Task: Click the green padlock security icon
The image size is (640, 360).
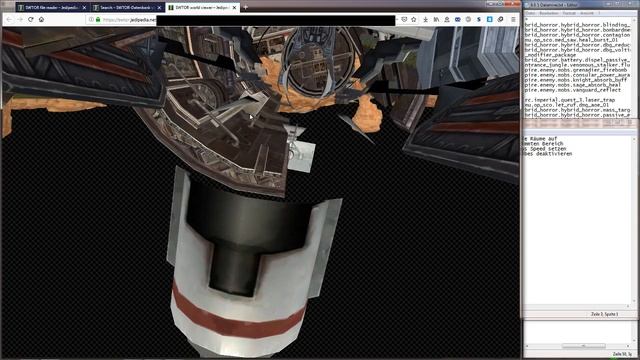Action: 98,19
